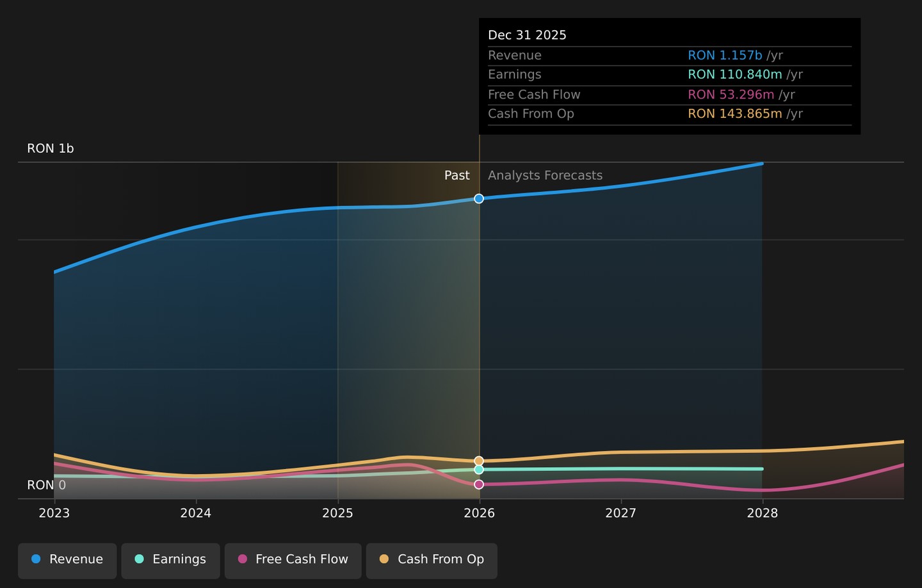Screen dimensions: 922x588
Task: Toggle the Revenue legend series
Action: [67, 560]
